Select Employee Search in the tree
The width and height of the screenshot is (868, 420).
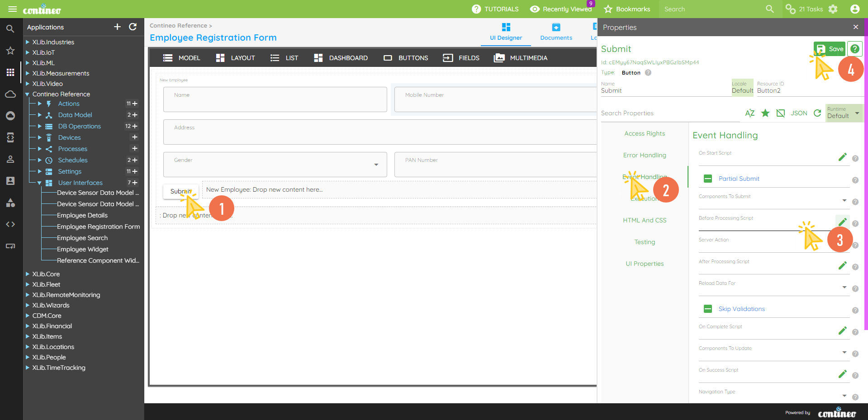(82, 238)
